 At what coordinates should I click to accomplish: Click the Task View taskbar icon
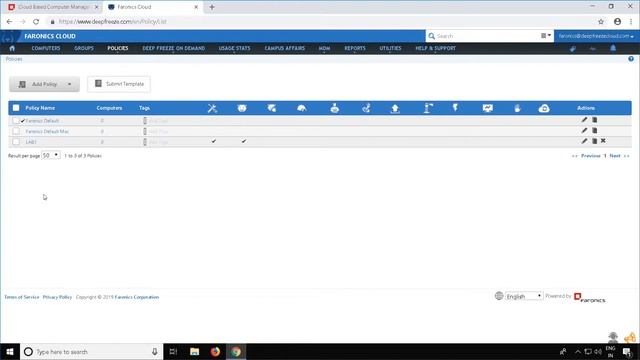(x=173, y=351)
